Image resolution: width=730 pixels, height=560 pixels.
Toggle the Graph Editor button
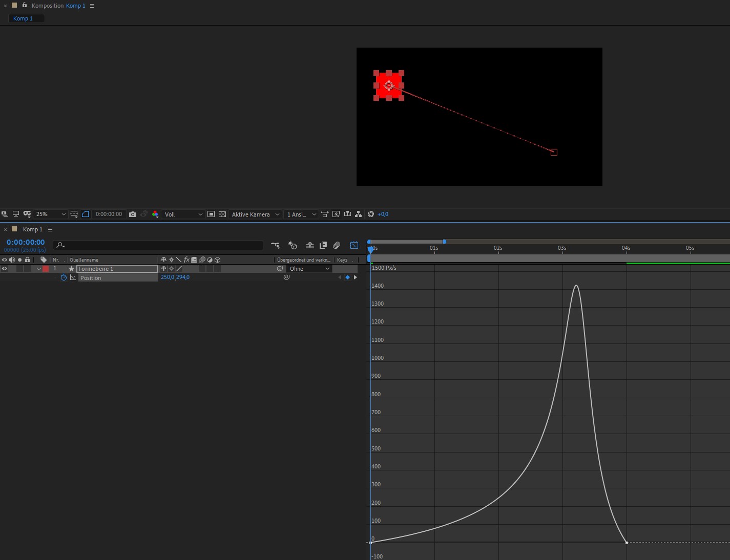pyautogui.click(x=354, y=245)
